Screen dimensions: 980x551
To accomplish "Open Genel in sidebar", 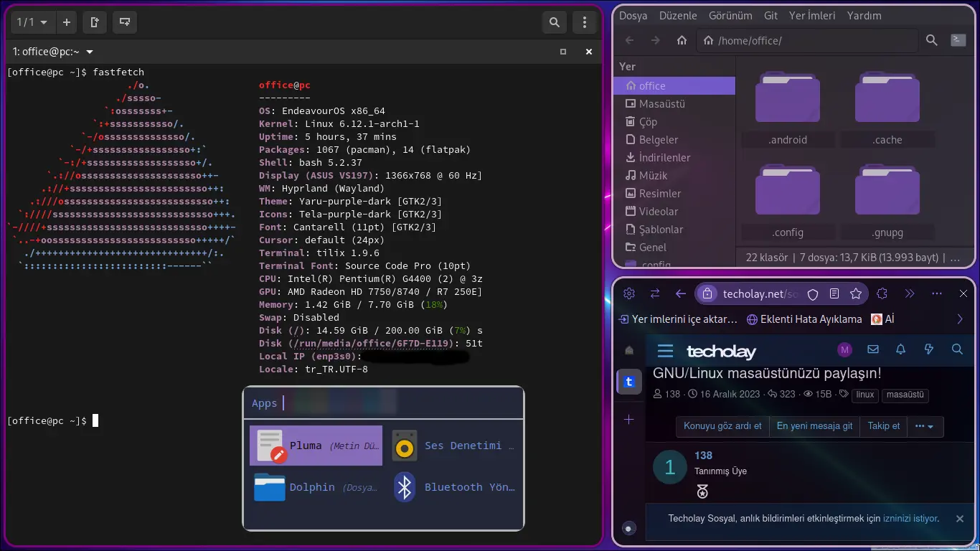I will (x=674, y=247).
